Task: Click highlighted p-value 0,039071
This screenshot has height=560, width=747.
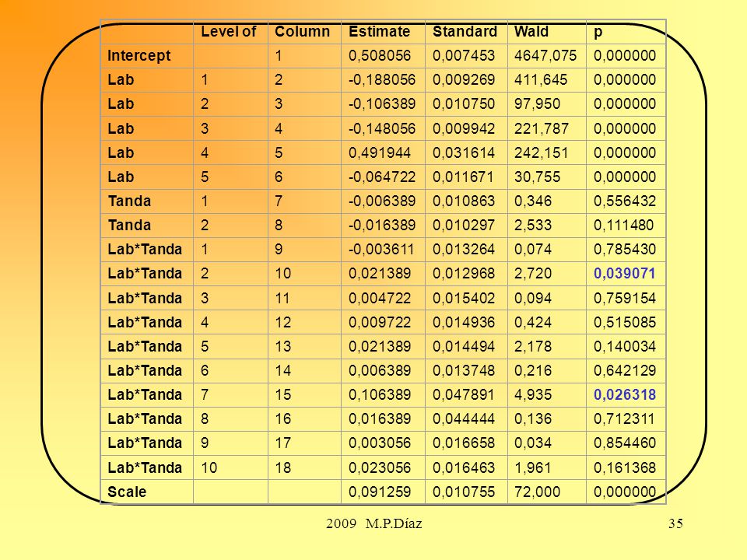Action: 624,273
